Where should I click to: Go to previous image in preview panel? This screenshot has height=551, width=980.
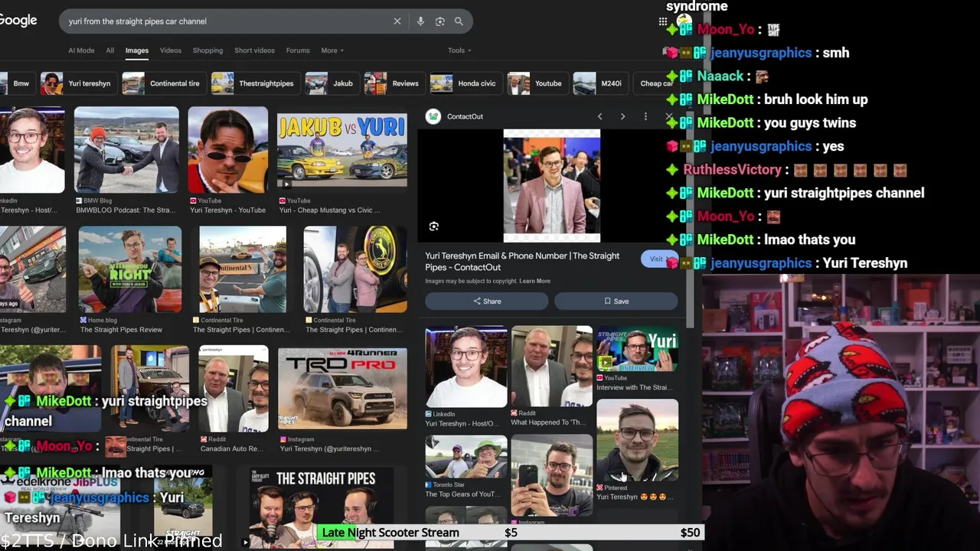599,116
